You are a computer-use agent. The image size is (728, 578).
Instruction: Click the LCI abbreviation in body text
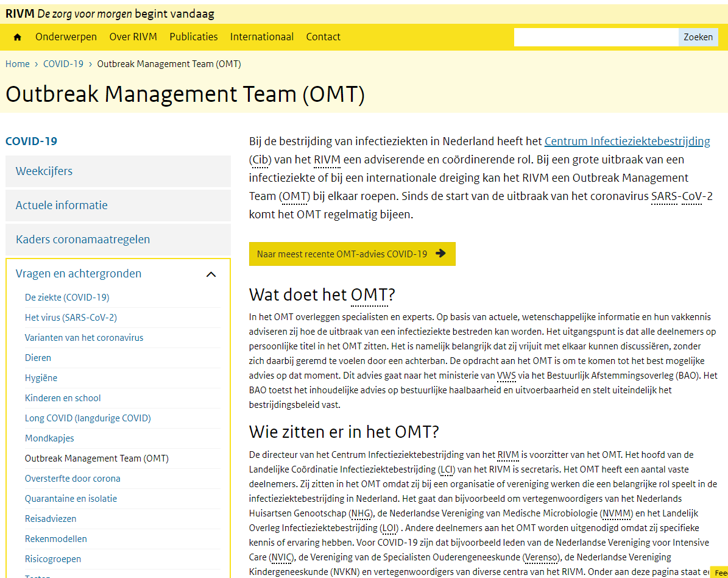[447, 469]
